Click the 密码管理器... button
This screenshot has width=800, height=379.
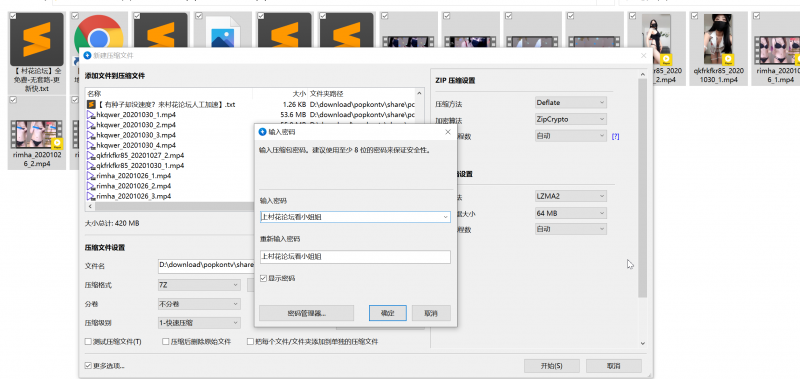pyautogui.click(x=307, y=313)
